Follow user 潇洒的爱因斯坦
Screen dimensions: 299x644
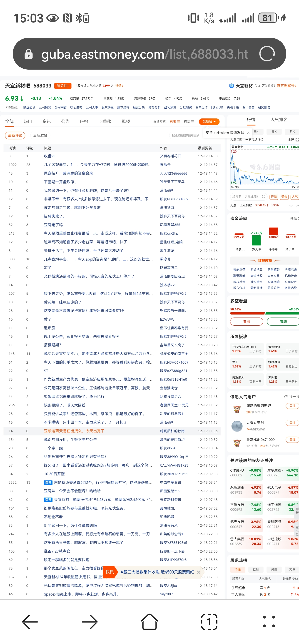pyautogui.click(x=292, y=406)
